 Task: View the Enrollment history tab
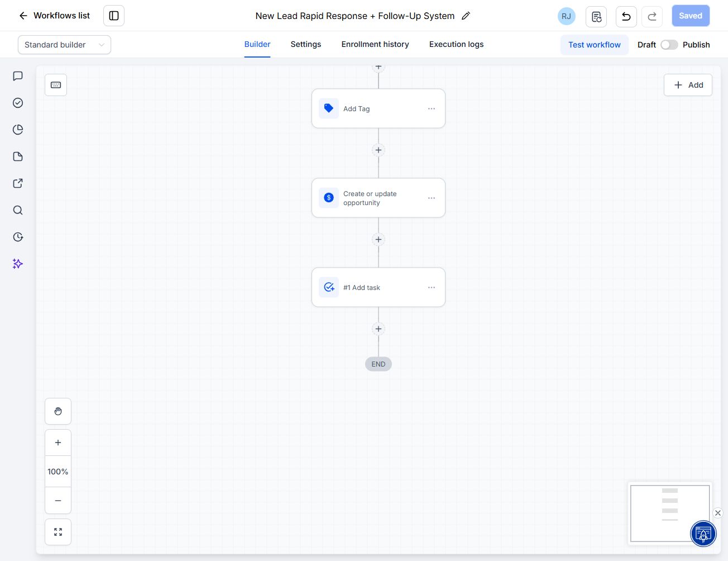(x=375, y=45)
